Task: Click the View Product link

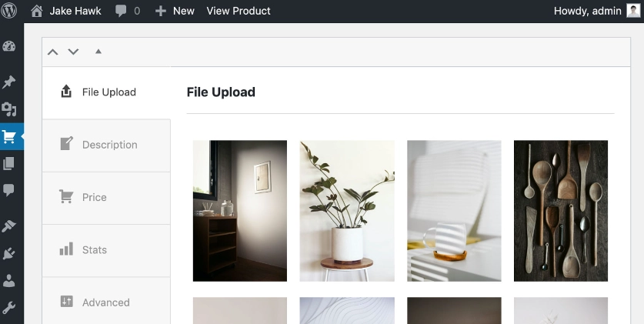Action: 239,11
